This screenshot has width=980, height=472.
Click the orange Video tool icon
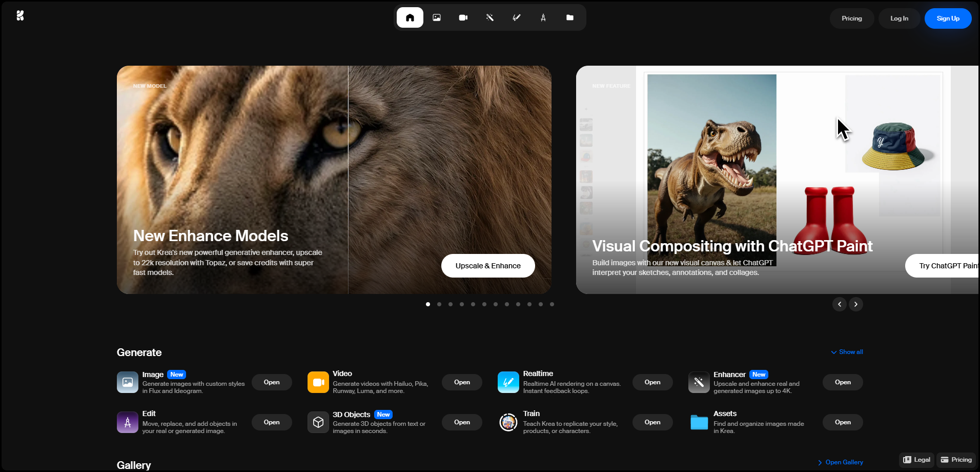coord(318,382)
